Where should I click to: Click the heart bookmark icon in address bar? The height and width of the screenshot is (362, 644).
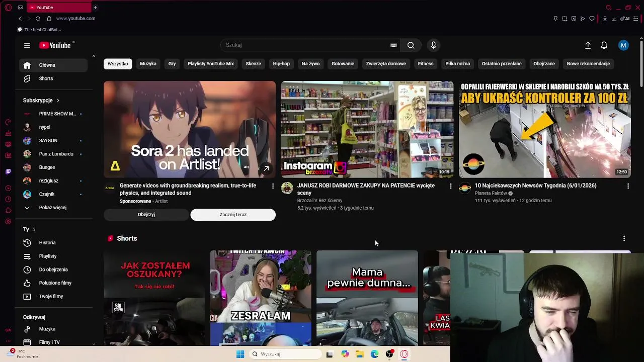[592, 19]
